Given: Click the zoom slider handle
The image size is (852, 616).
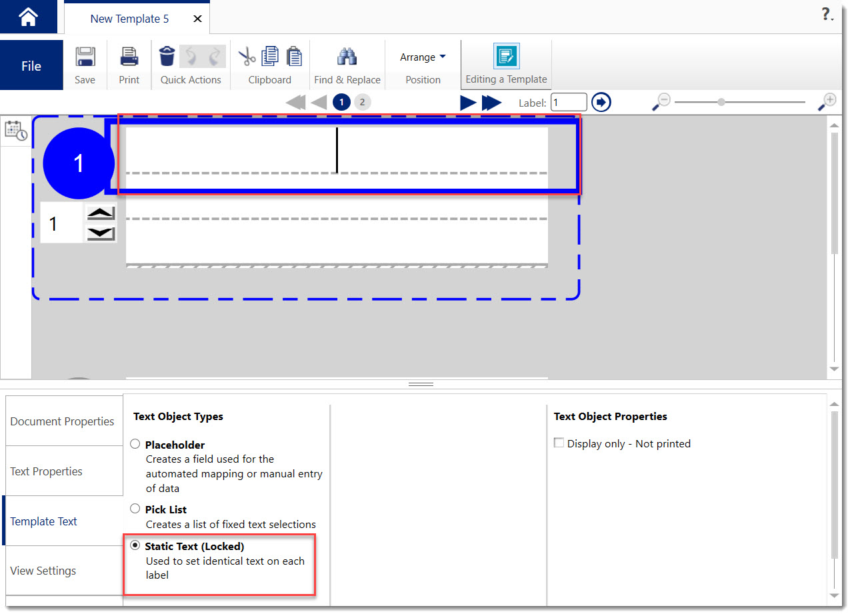Looking at the screenshot, I should pos(721,102).
